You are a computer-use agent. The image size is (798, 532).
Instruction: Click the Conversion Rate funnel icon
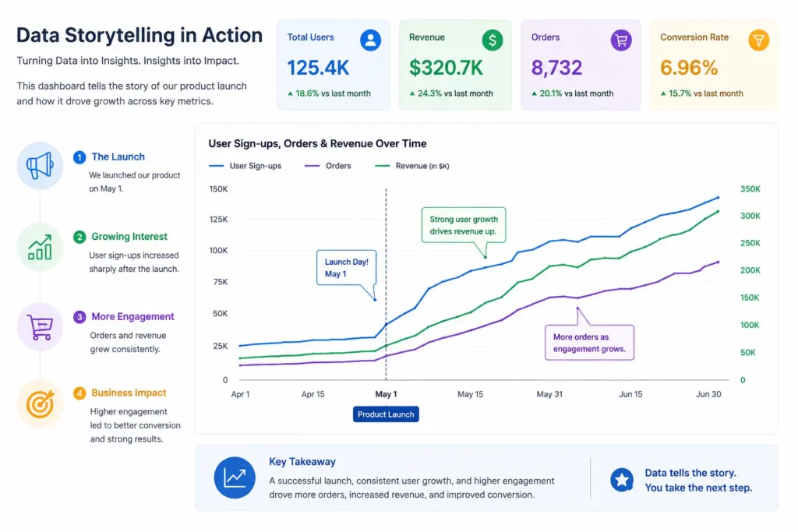758,40
